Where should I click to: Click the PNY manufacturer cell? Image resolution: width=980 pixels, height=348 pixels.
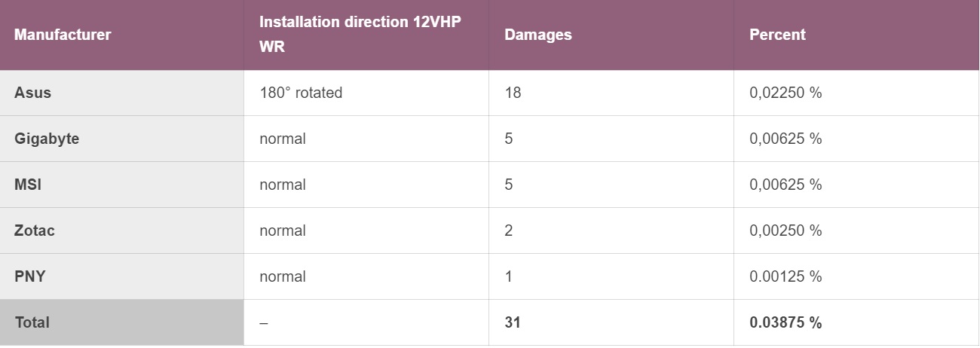click(30, 276)
